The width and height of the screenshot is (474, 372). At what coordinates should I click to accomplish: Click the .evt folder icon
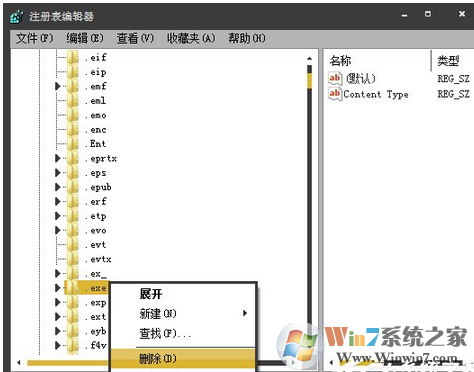click(x=73, y=245)
